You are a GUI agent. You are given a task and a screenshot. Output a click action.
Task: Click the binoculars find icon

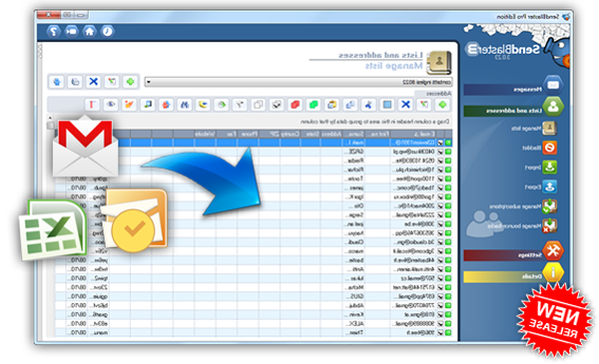pyautogui.click(x=185, y=104)
